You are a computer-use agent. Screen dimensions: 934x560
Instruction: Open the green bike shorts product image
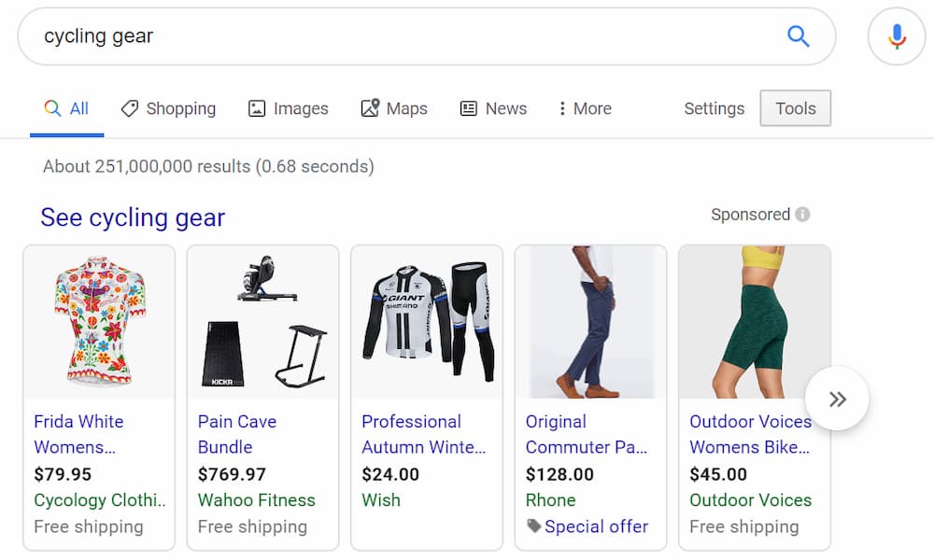pyautogui.click(x=755, y=322)
